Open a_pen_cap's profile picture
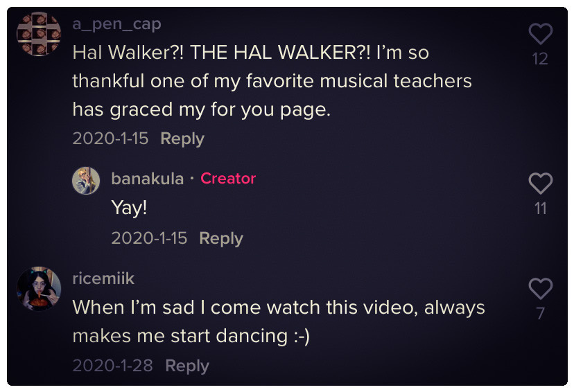574x392 pixels. [39, 34]
